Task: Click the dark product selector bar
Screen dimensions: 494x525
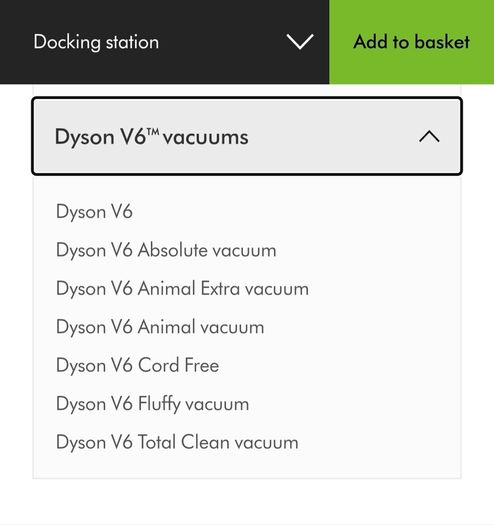Action: (x=164, y=42)
